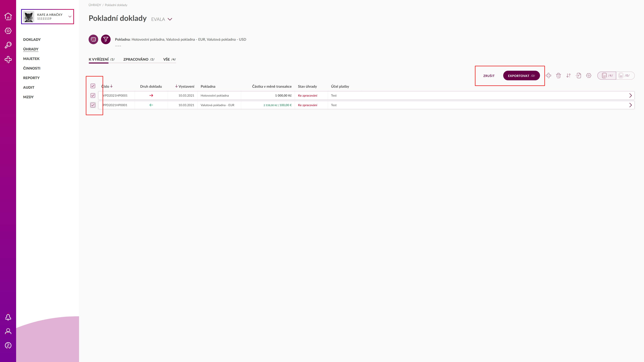
Task: Click the Stav úhrady column header
Action: [307, 86]
